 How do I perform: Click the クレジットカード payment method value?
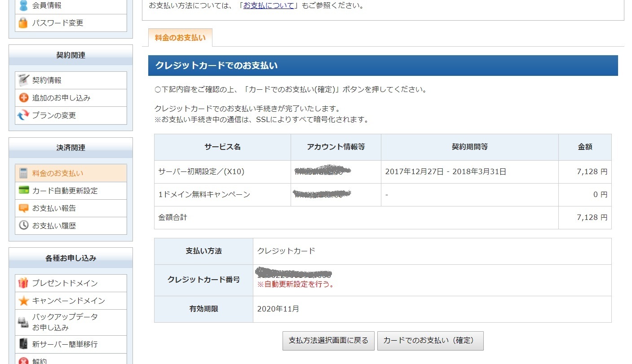(x=286, y=251)
